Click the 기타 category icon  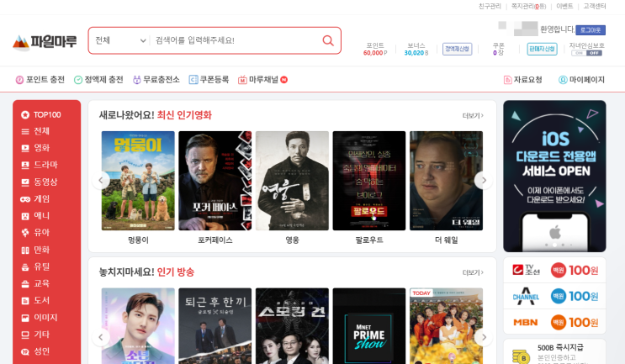coord(25,335)
